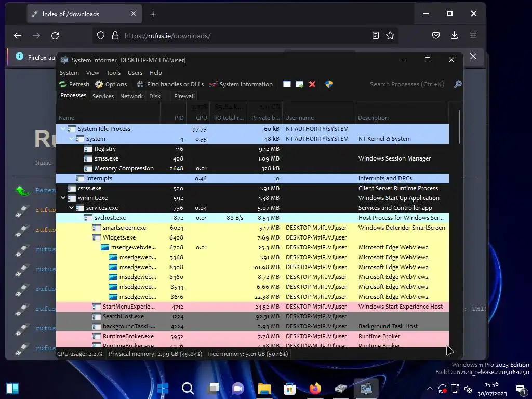
Task: Reload the page in Firefox
Action: (x=55, y=36)
